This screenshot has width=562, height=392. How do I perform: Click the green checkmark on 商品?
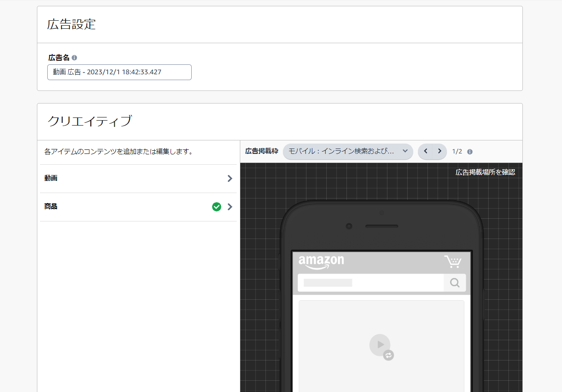(x=217, y=207)
